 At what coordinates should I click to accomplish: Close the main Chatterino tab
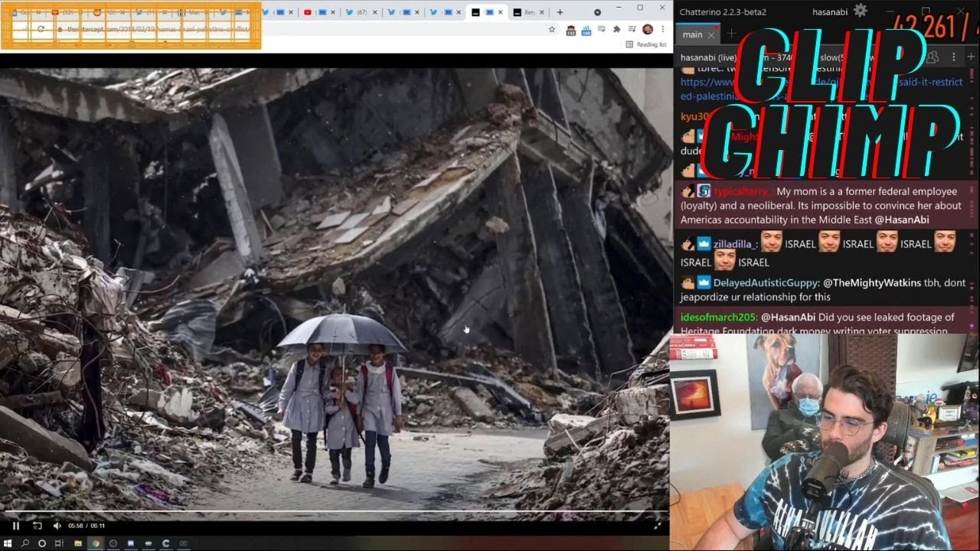(x=711, y=35)
